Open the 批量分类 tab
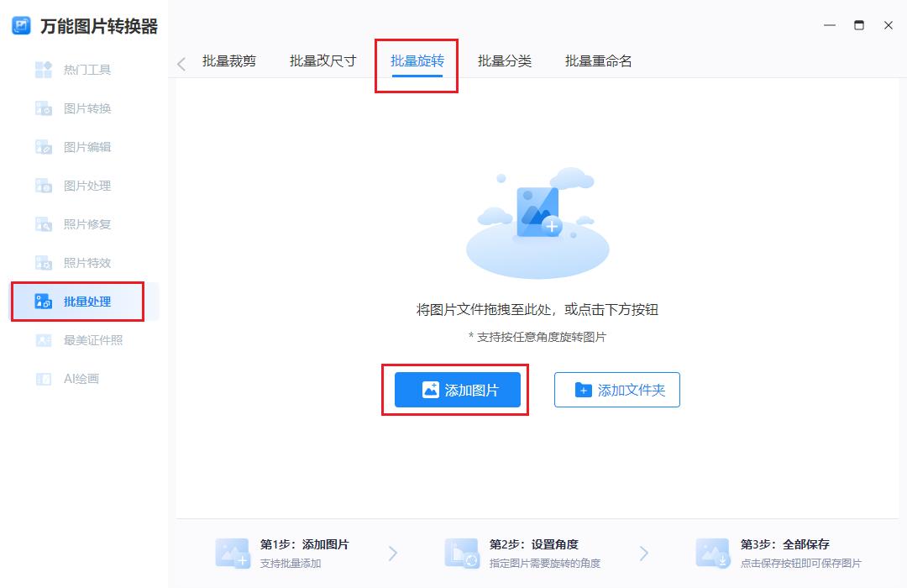 [x=504, y=60]
